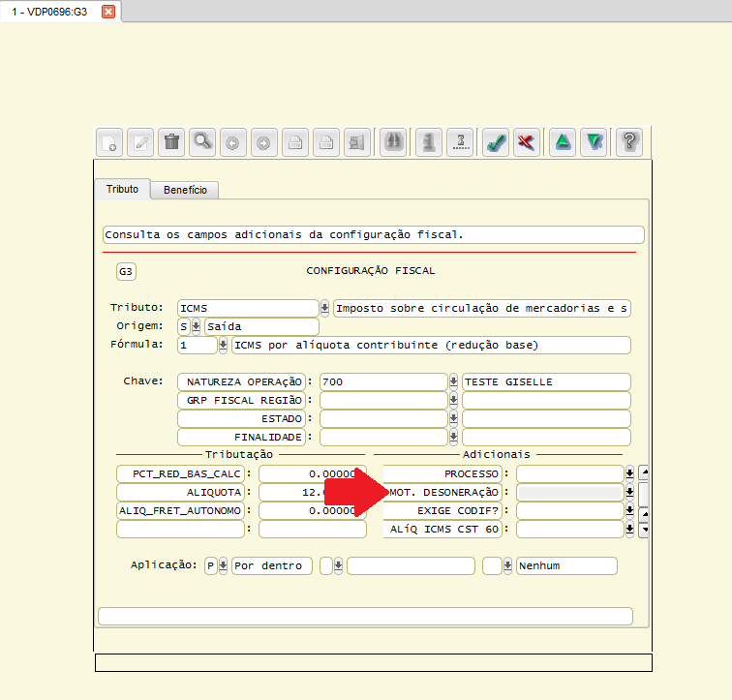This screenshot has width=732, height=700.
Task: Click the Adicionais scrollbar bottom down arrow
Action: 644,530
